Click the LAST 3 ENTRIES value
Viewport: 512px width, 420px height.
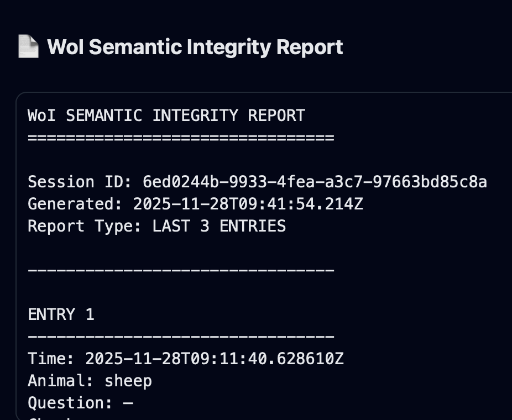219,226
